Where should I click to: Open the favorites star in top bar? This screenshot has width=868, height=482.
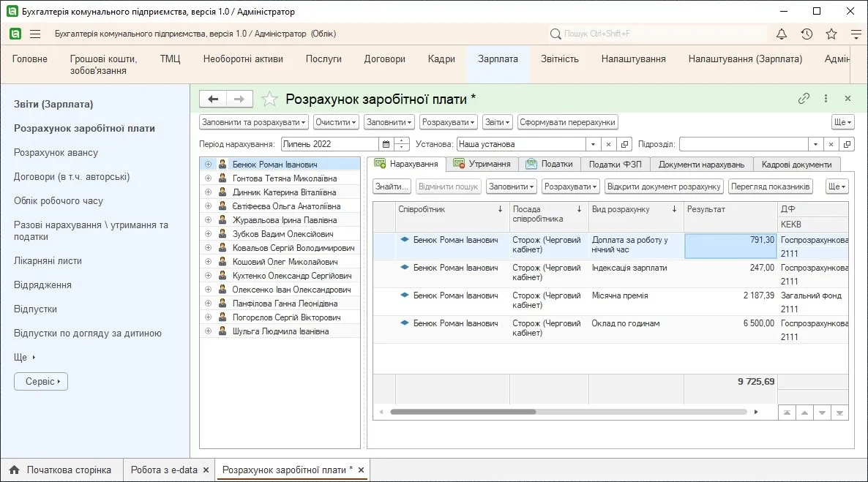pos(831,34)
